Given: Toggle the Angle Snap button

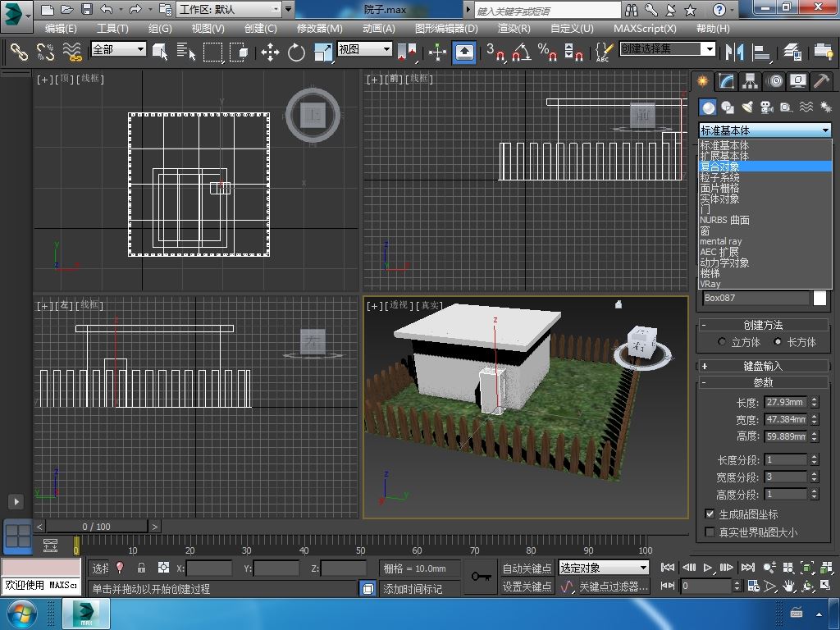Looking at the screenshot, I should (521, 52).
